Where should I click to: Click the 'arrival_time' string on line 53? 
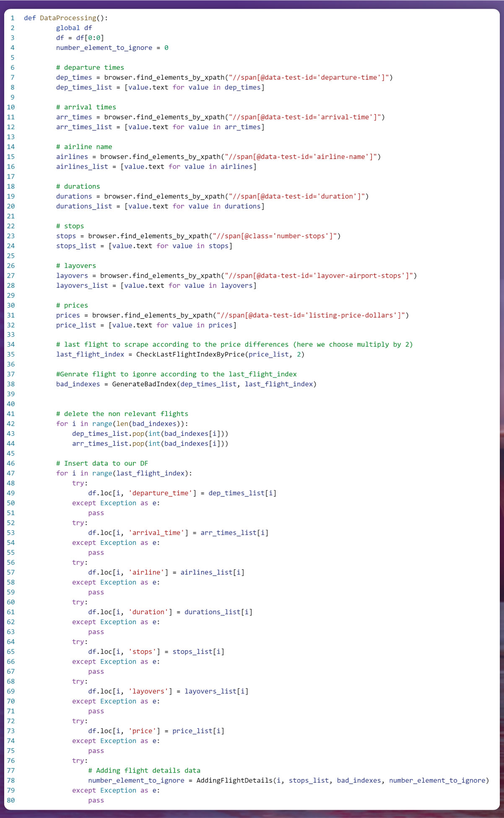click(156, 533)
